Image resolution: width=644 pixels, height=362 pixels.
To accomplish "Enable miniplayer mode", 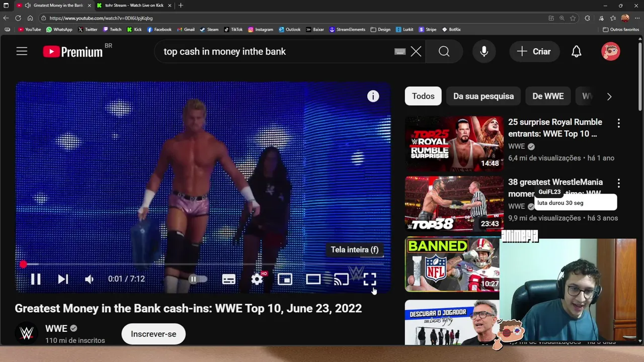I will tap(285, 279).
